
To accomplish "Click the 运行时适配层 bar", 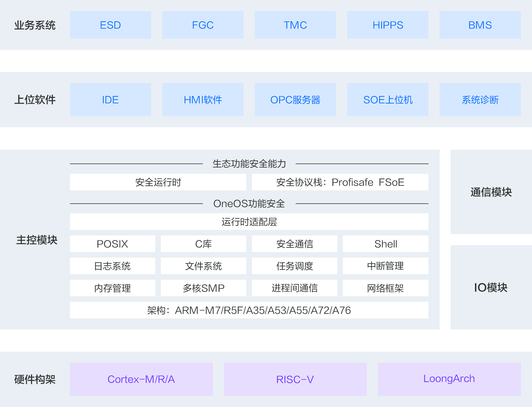I will click(x=249, y=222).
